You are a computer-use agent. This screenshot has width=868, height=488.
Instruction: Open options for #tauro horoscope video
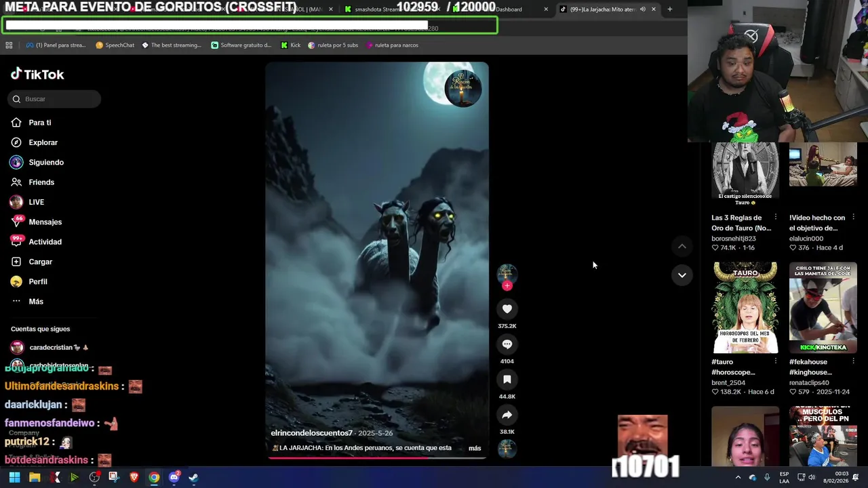coord(776,362)
